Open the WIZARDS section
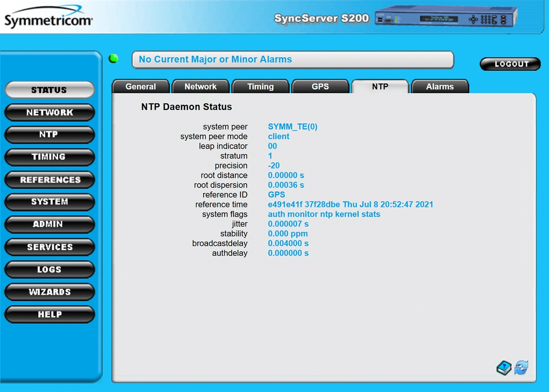The image size is (549, 392). pos(49,292)
